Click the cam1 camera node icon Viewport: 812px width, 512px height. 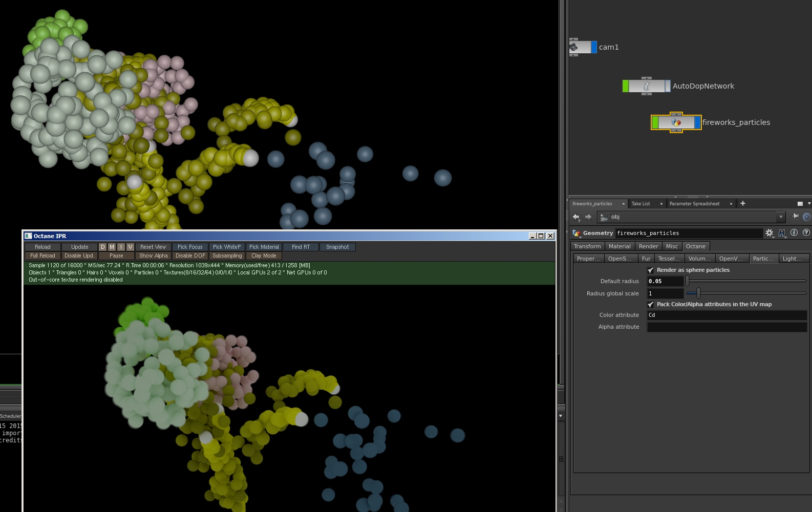click(x=574, y=47)
